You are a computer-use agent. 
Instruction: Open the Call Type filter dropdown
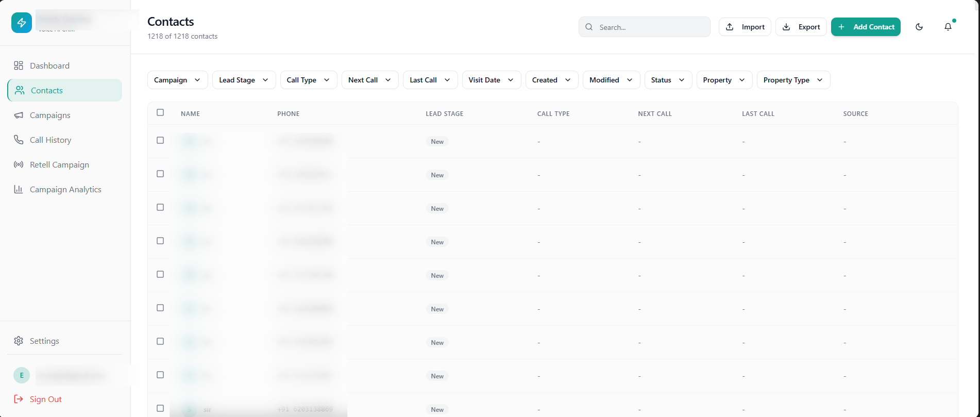click(x=309, y=80)
